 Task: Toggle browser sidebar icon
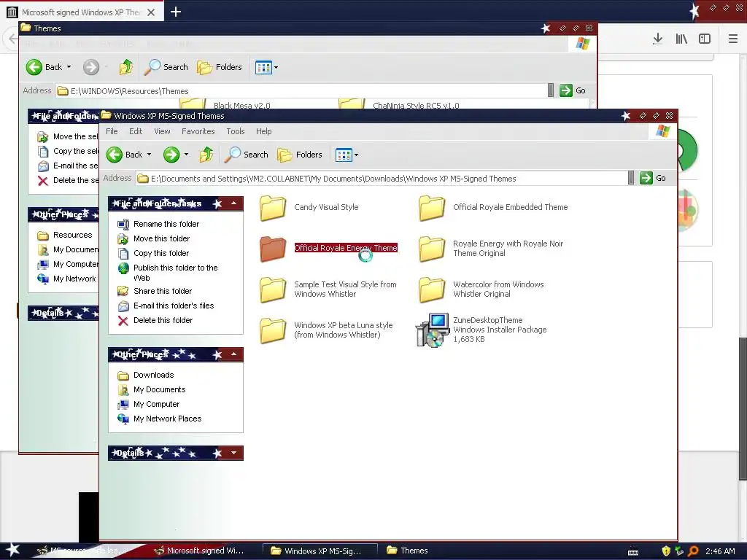coord(705,39)
